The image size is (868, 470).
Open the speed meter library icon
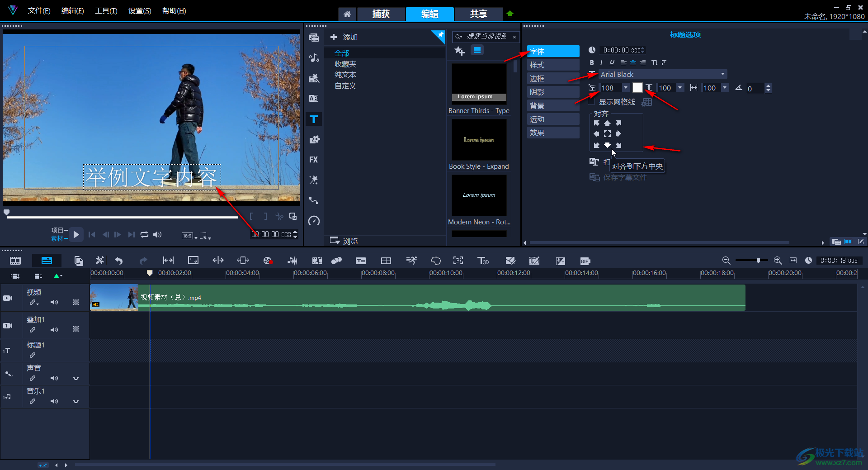pyautogui.click(x=314, y=221)
